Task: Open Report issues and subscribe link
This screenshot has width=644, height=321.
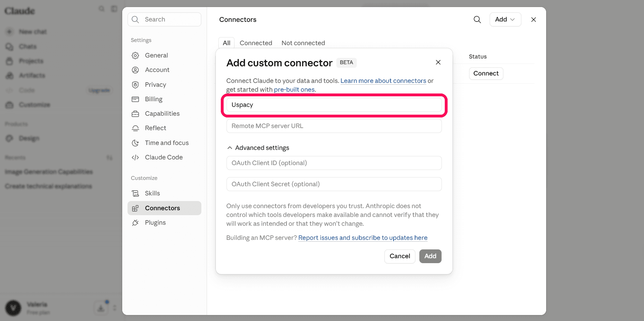Action: pos(363,238)
